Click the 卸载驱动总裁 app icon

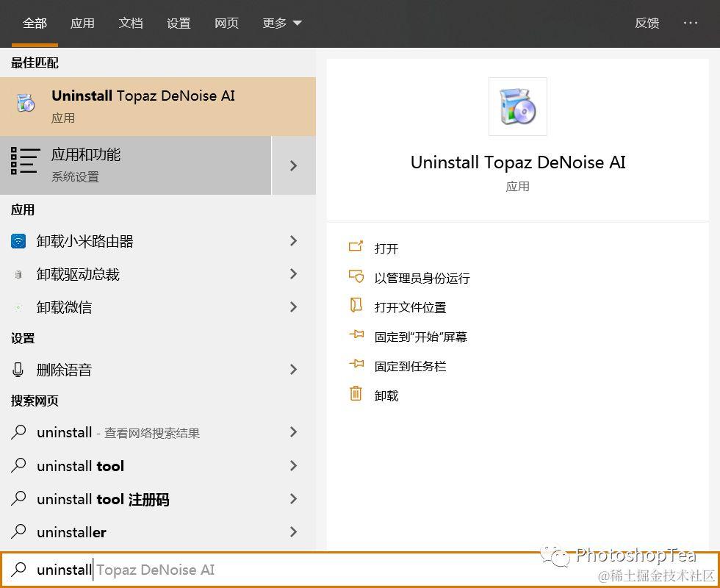18,275
